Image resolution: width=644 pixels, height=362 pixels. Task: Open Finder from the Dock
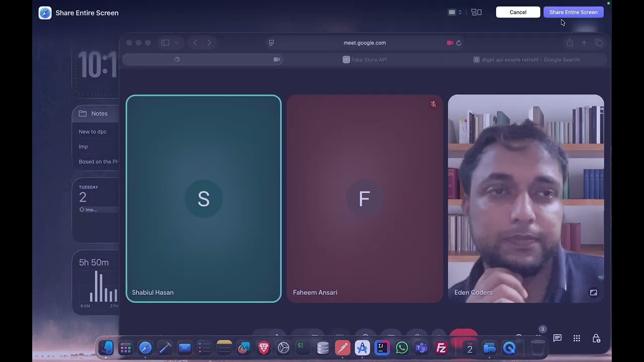(x=106, y=347)
